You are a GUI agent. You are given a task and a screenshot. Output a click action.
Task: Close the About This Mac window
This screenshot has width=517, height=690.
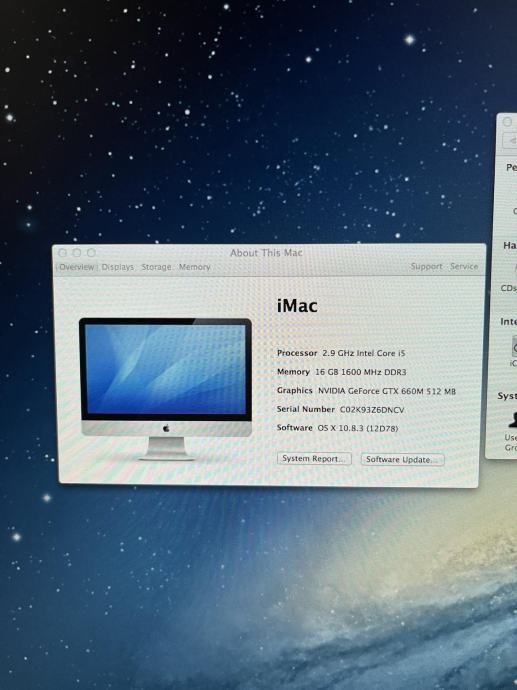click(x=62, y=253)
